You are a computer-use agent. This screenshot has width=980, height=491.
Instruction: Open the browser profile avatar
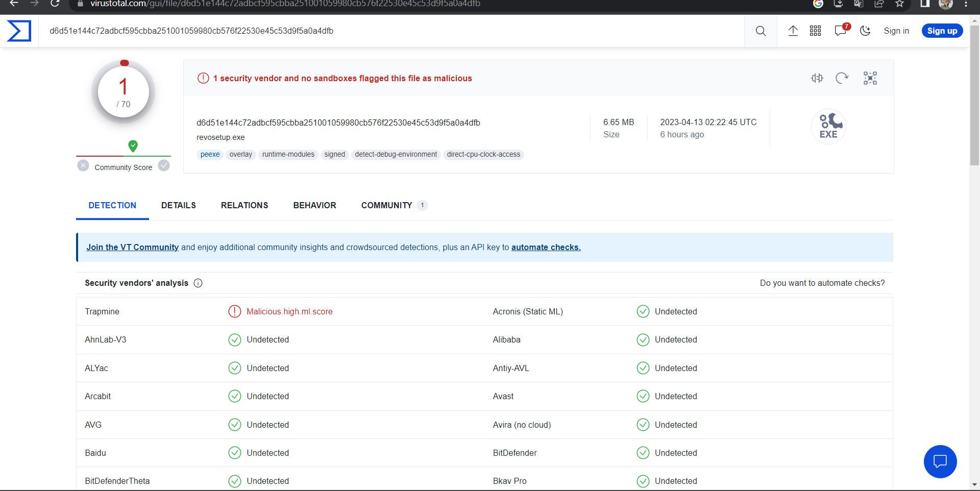coord(946,4)
